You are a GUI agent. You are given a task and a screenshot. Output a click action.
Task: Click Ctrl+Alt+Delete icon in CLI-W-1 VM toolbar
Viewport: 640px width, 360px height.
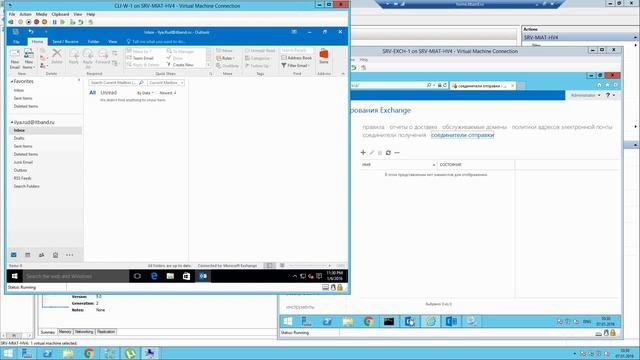[x=11, y=22]
